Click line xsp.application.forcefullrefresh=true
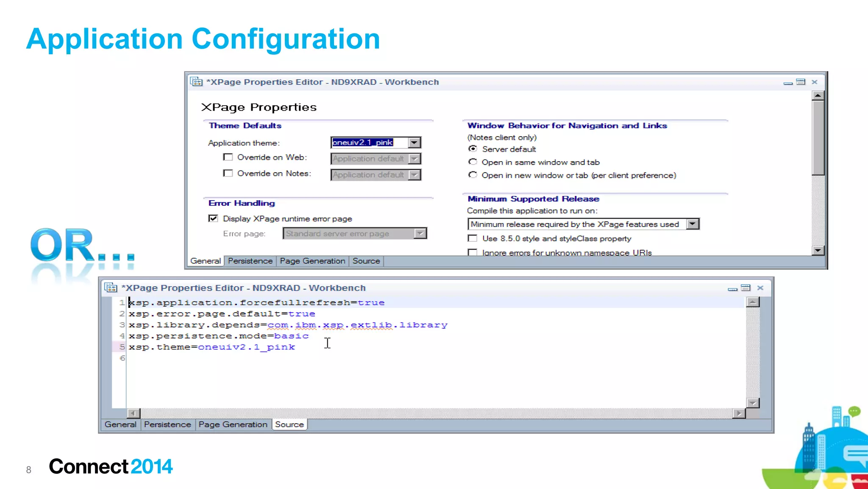 [x=256, y=302]
